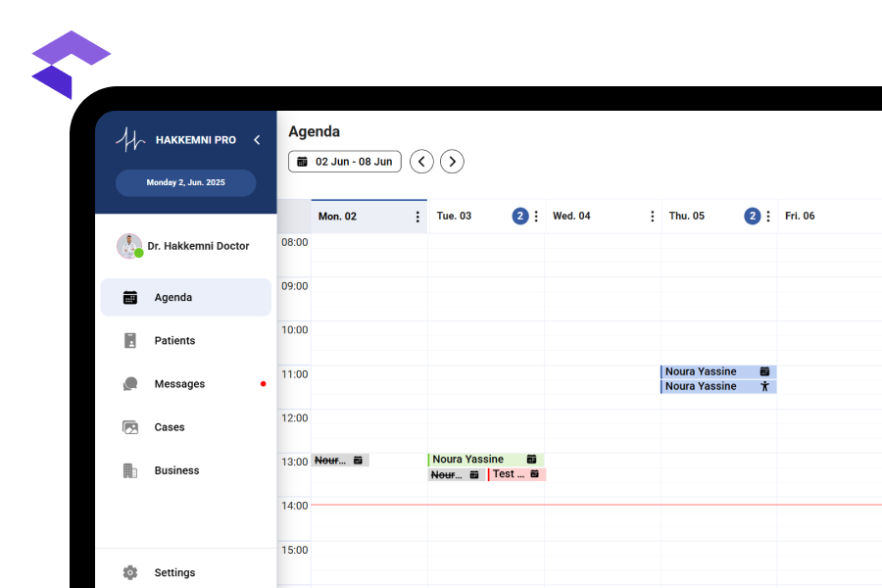
Task: Click the Messages chat bubble icon
Action: click(x=130, y=384)
